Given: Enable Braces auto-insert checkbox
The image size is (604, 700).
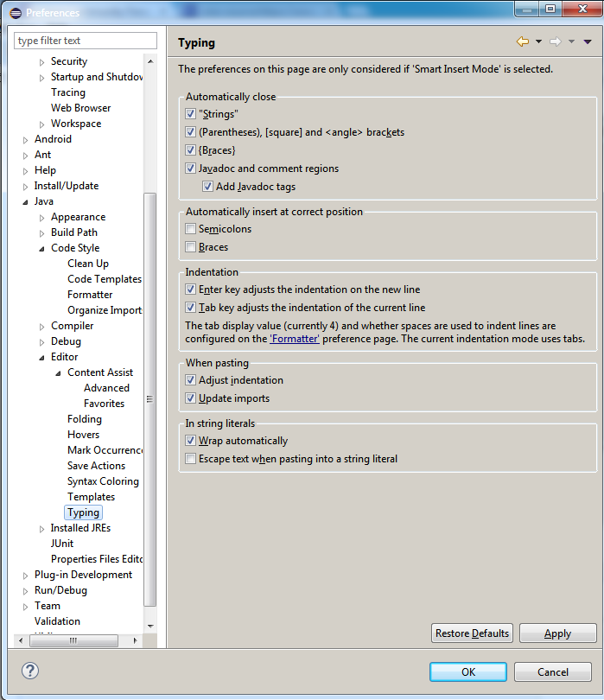Looking at the screenshot, I should 191,247.
